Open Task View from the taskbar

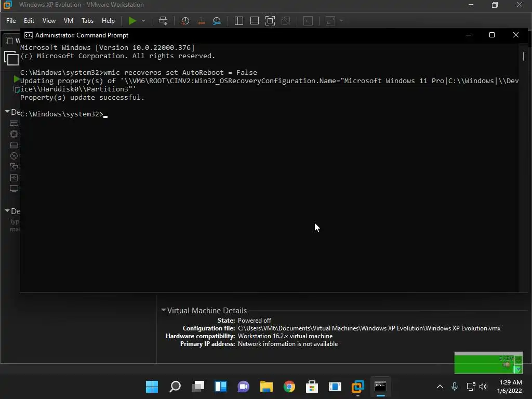coord(198,387)
